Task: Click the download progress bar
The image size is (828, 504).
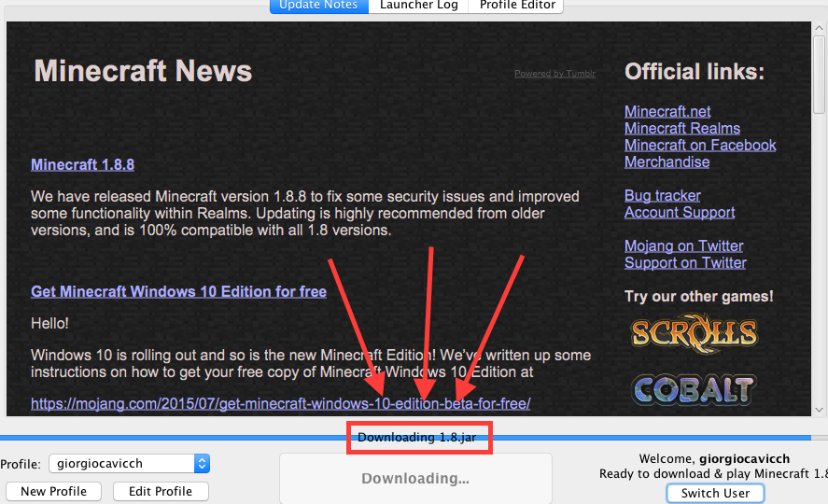Action: coord(414,438)
